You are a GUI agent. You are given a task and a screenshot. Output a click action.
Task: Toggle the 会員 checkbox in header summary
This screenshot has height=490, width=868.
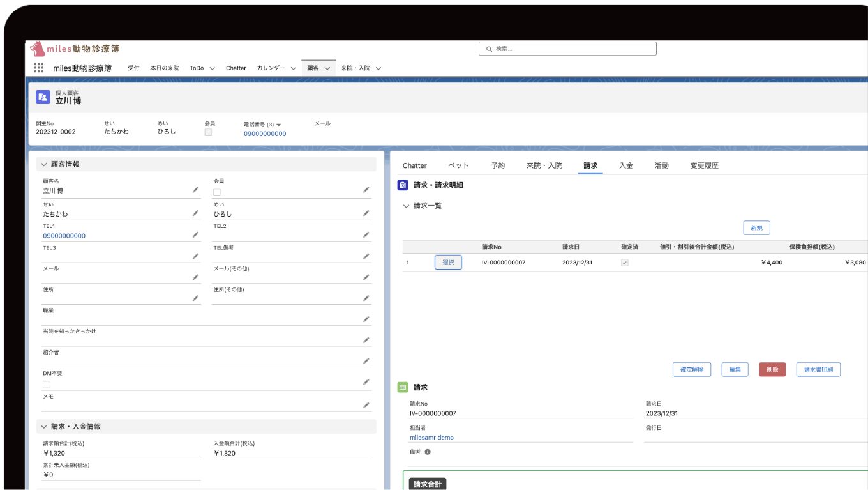click(x=208, y=132)
